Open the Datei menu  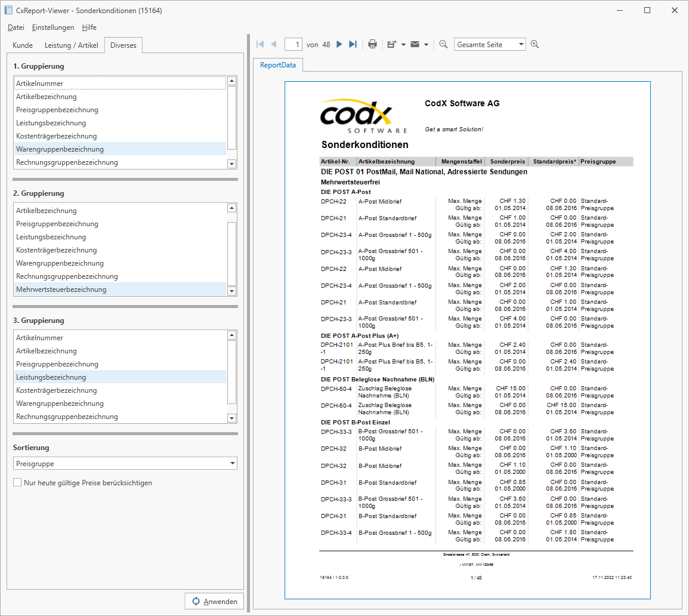tap(16, 27)
